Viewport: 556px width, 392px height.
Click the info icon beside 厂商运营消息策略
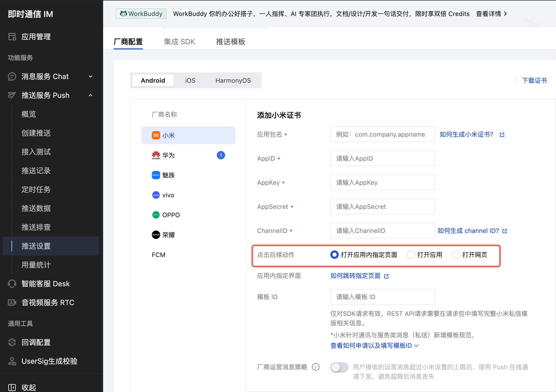click(316, 367)
